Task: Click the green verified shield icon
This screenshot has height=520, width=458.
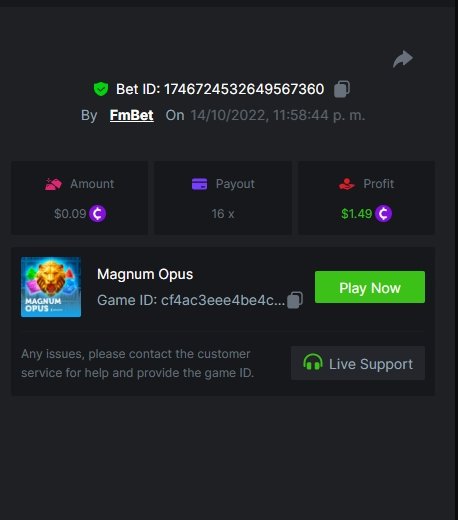Action: coord(101,89)
